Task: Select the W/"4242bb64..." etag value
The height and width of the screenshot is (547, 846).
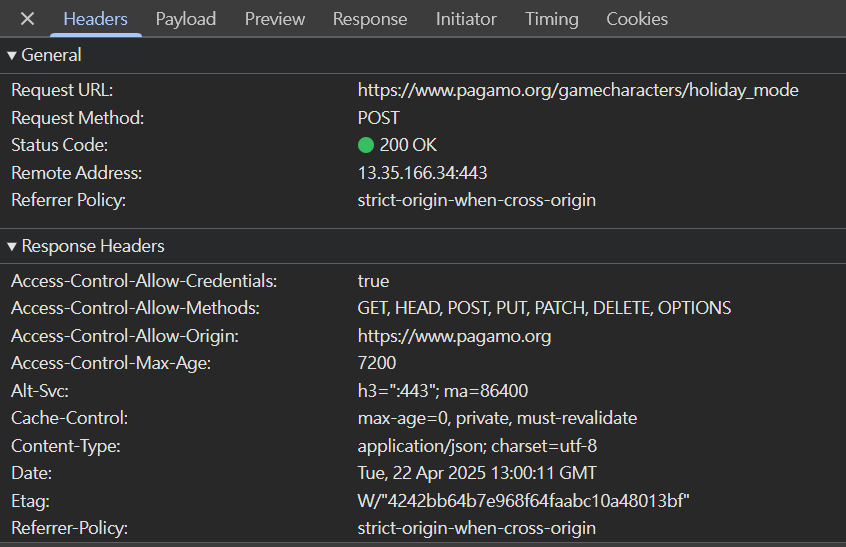Action: tap(523, 501)
